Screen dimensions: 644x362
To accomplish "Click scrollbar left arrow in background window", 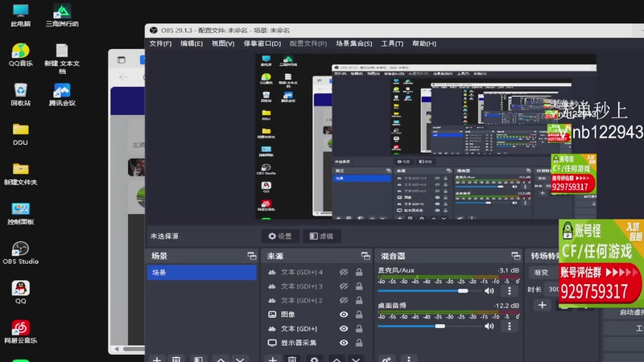I will pyautogui.click(x=117, y=349).
